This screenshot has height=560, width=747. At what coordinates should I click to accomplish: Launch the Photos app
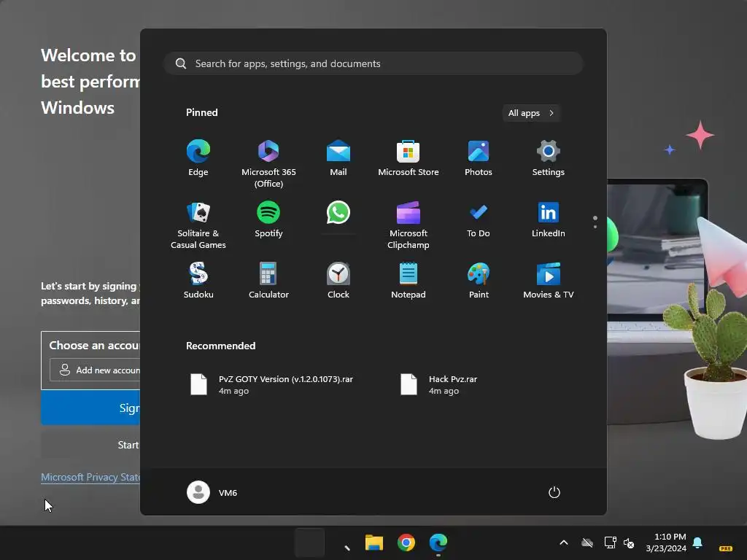click(x=479, y=158)
